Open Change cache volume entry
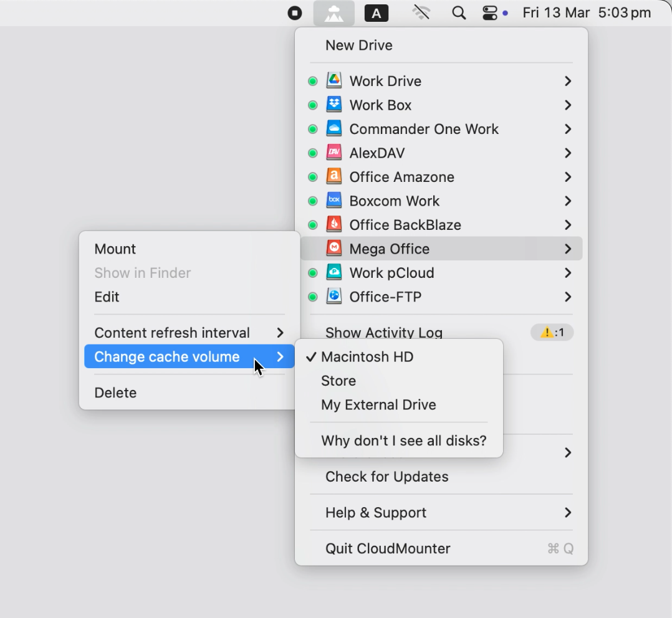 [x=190, y=357]
